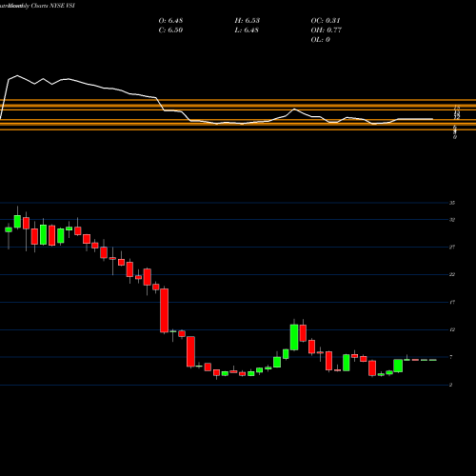
Task: Click the 'OC: 0.31' reading
Action: coord(326,21)
